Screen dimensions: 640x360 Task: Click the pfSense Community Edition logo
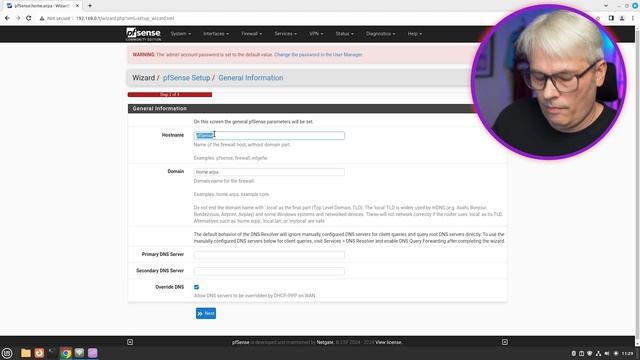143,34
